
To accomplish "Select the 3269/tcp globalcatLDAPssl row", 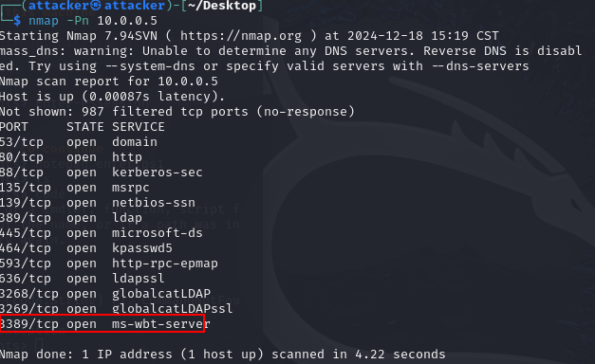I will [x=117, y=309].
